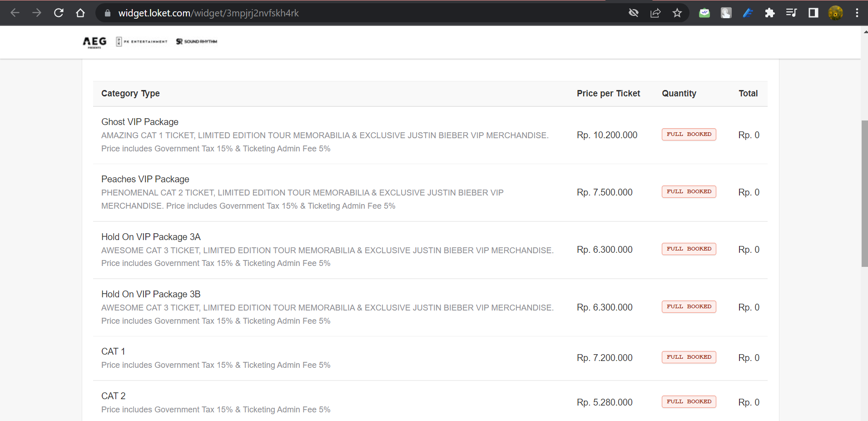The image size is (868, 421).
Task: Select tax and fee note under CAT 2
Action: (x=216, y=410)
